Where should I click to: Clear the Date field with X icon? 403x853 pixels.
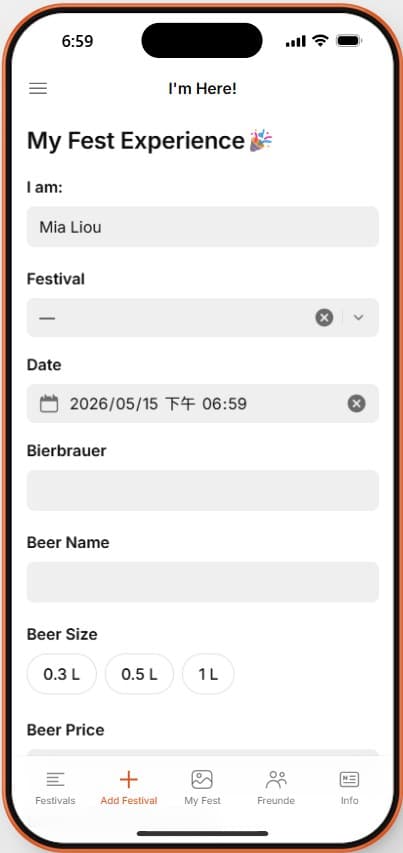(x=356, y=404)
